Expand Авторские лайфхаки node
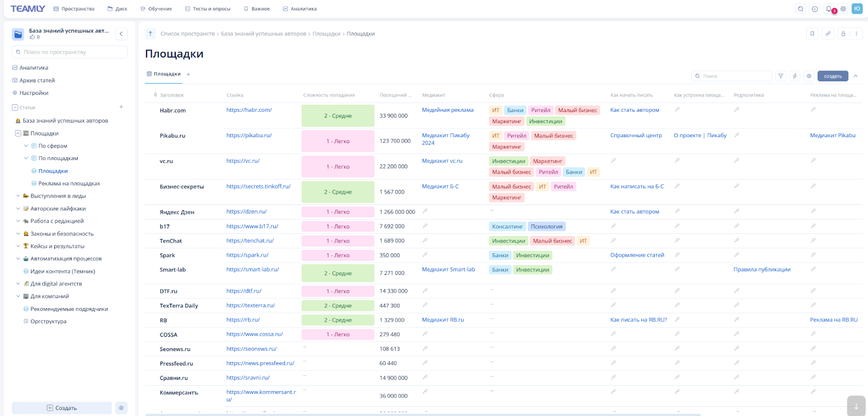The image size is (868, 416). pyautogui.click(x=18, y=208)
